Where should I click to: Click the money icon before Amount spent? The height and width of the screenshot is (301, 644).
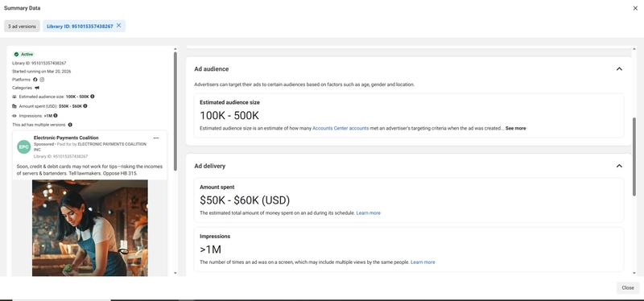coord(14,106)
